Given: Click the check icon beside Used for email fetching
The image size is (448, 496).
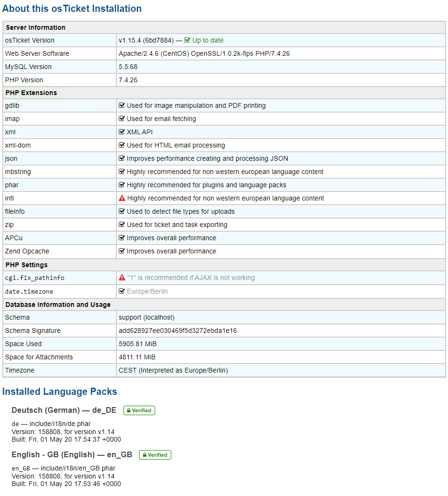Looking at the screenshot, I should click(x=122, y=119).
